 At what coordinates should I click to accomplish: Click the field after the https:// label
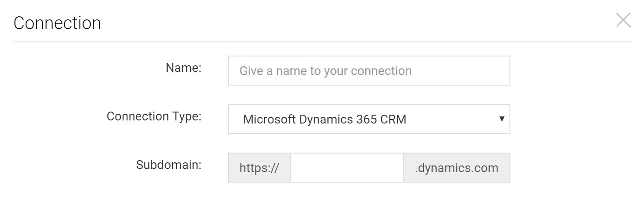(x=347, y=168)
